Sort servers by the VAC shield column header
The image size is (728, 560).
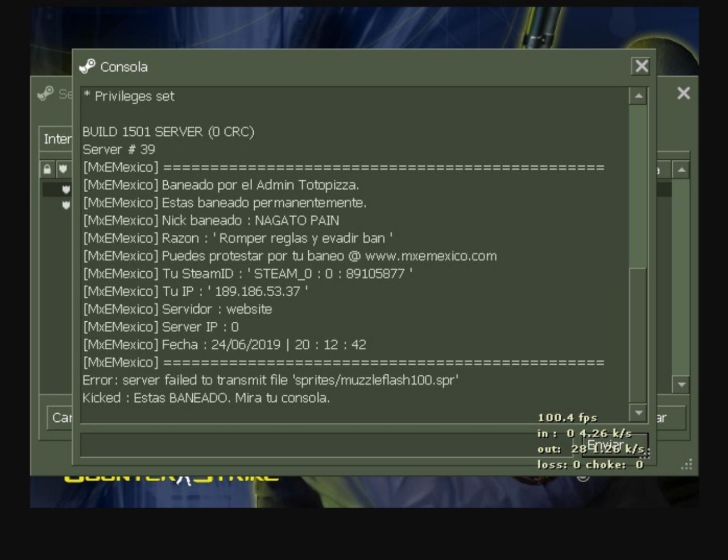pos(63,169)
